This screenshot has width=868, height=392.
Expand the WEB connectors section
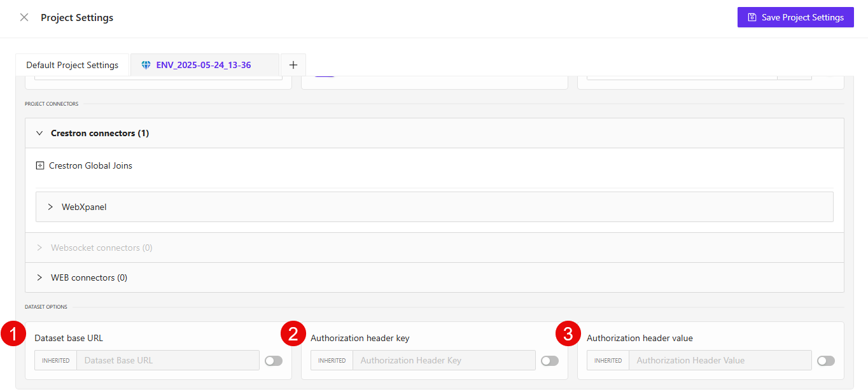(39, 277)
